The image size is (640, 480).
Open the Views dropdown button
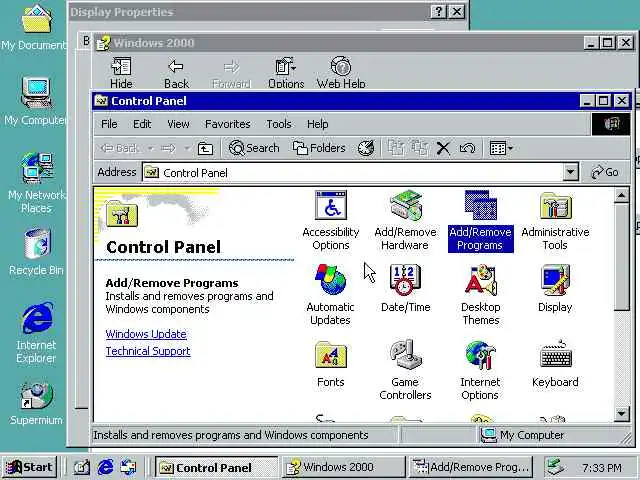(x=501, y=148)
